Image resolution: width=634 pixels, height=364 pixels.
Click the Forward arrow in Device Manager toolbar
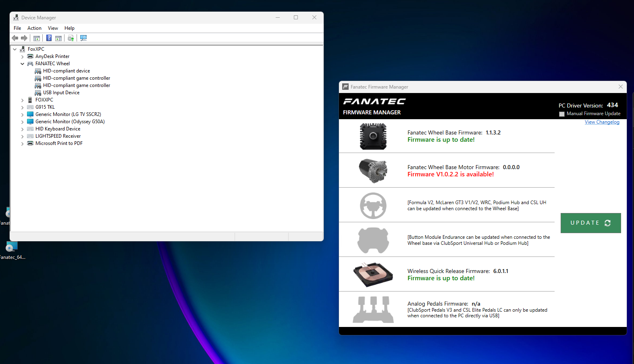pos(24,38)
